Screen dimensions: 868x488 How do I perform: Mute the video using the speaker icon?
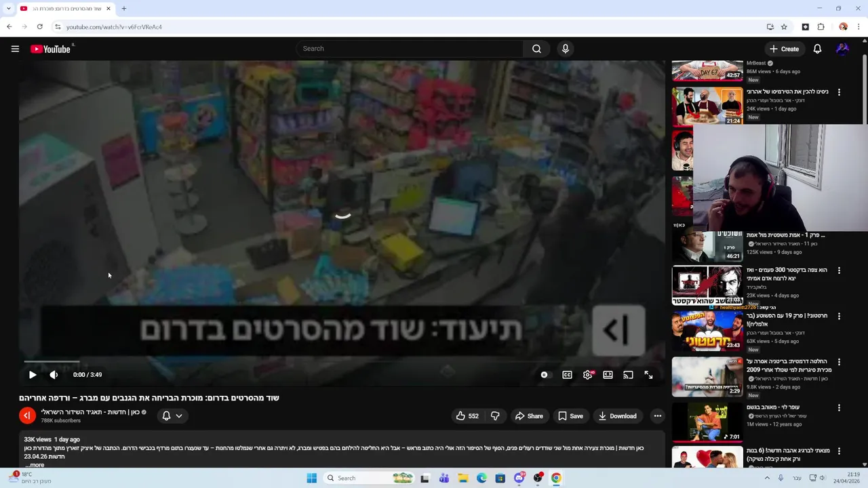54,375
